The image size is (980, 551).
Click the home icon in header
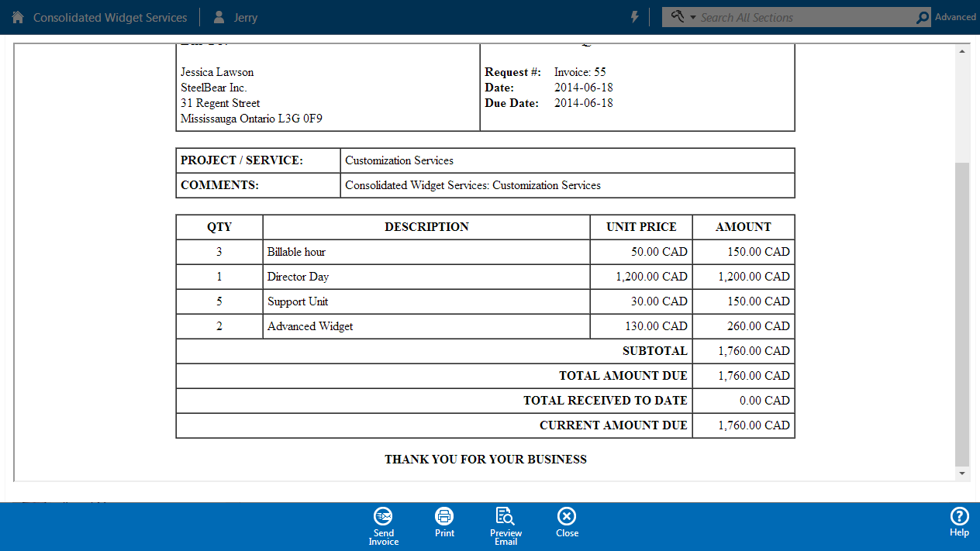click(18, 17)
